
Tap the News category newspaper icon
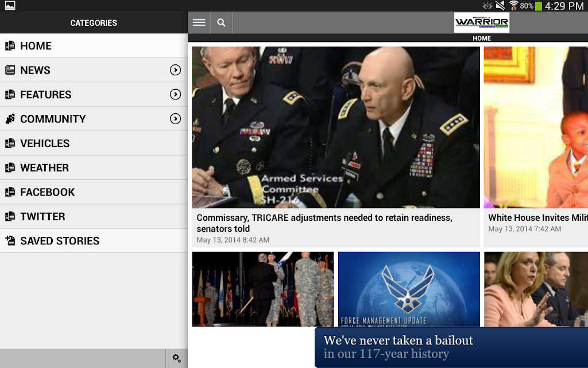10,70
